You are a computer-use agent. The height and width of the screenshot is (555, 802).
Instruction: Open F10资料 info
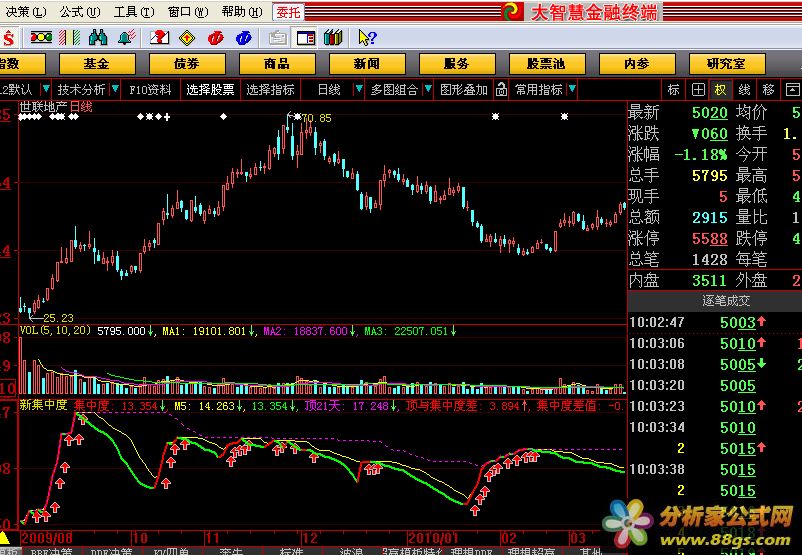coord(150,90)
